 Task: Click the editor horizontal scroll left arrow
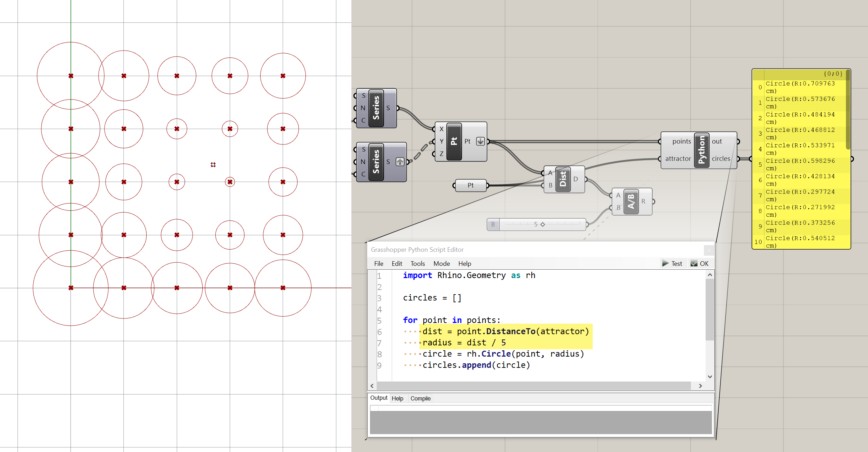click(x=372, y=386)
